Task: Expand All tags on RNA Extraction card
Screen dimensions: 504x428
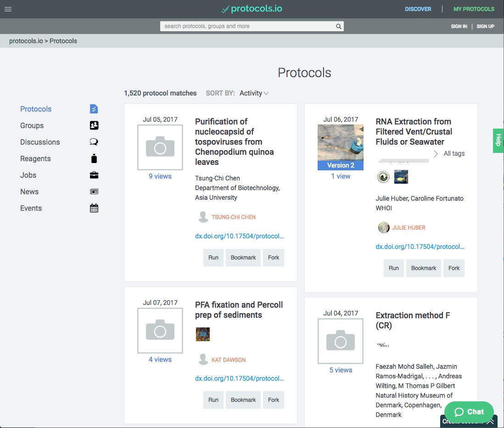Action: tap(449, 154)
